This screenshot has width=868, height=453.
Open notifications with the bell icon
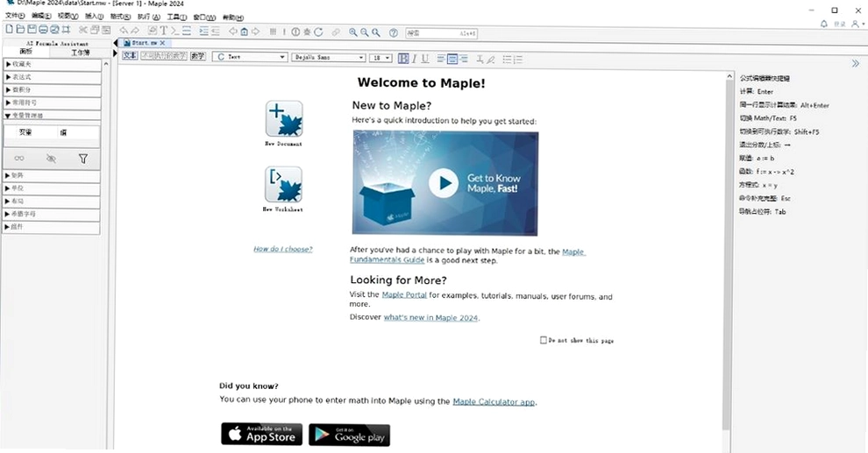pos(823,24)
